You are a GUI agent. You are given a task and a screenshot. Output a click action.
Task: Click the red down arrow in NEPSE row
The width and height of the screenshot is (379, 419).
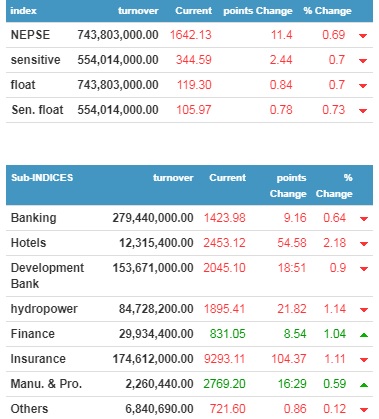[363, 36]
